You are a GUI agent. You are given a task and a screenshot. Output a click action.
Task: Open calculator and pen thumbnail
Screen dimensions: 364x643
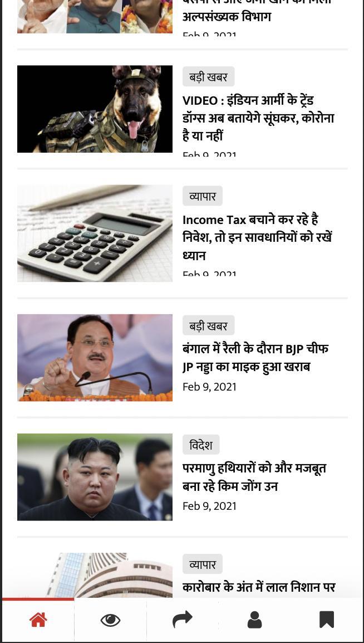click(x=95, y=233)
